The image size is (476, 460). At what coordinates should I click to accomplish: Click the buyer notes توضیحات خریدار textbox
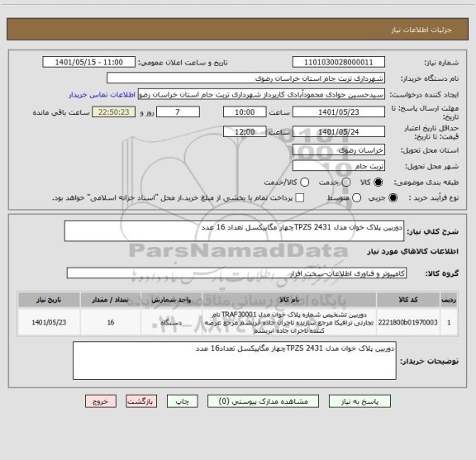tap(235, 360)
